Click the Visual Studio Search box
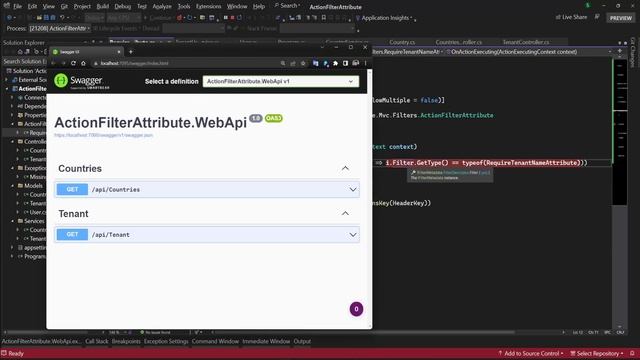 click(287, 6)
